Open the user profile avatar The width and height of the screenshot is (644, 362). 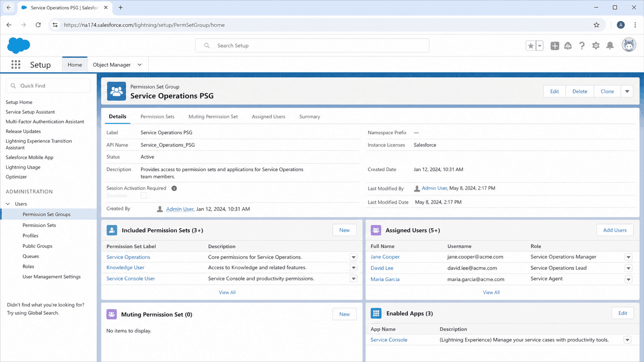pyautogui.click(x=629, y=45)
